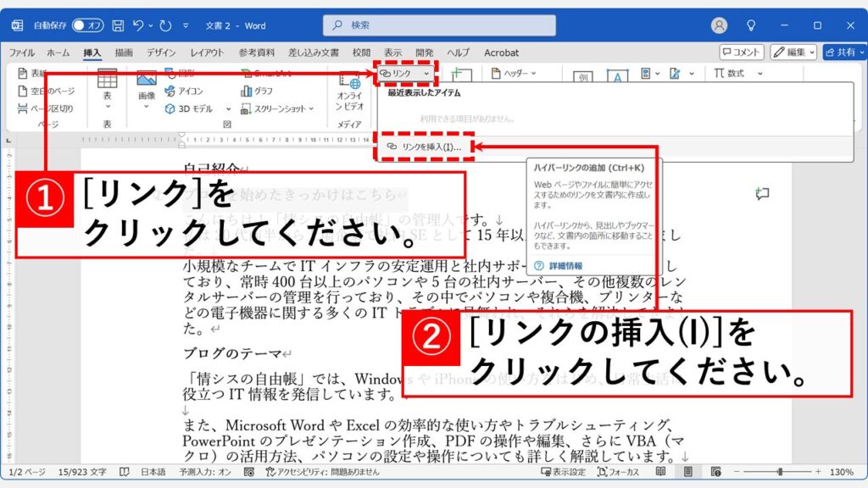868x488 pixels.
Task: Click the Save floppy disk icon
Action: tap(118, 25)
